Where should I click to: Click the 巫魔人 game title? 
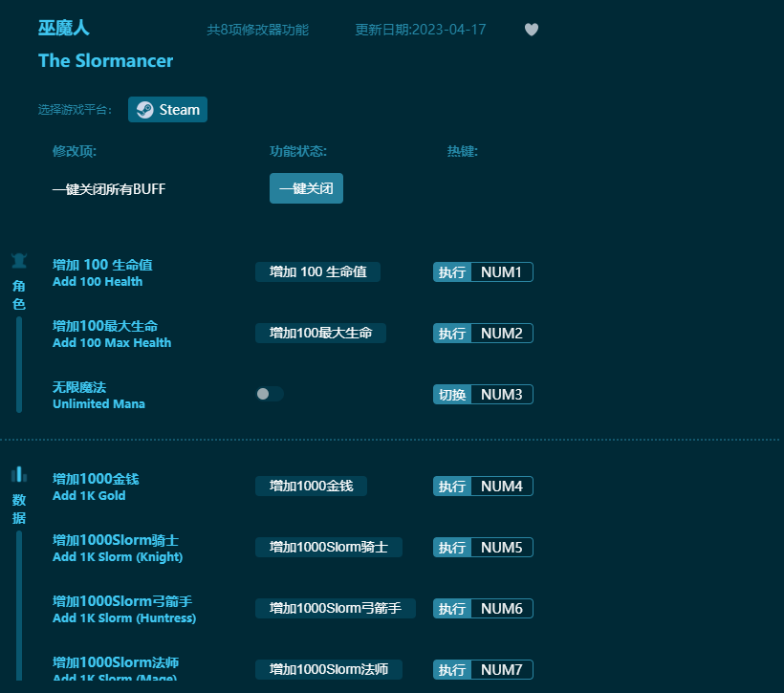pyautogui.click(x=64, y=28)
